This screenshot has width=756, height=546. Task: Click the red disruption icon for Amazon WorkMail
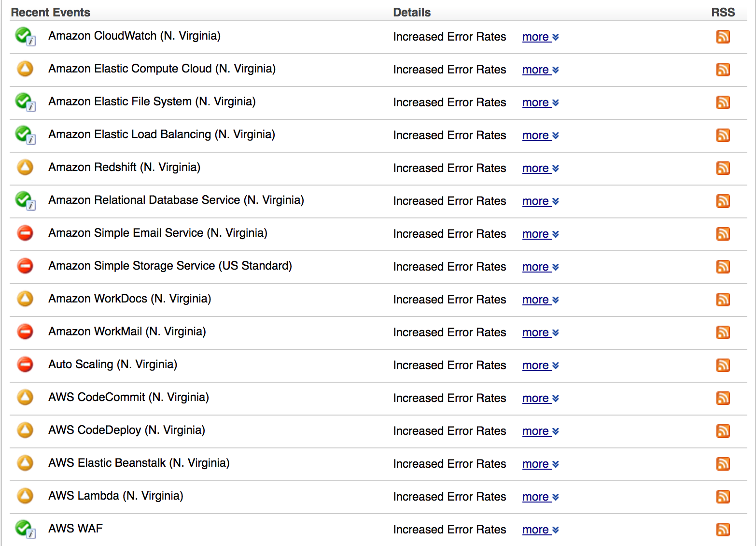point(25,331)
